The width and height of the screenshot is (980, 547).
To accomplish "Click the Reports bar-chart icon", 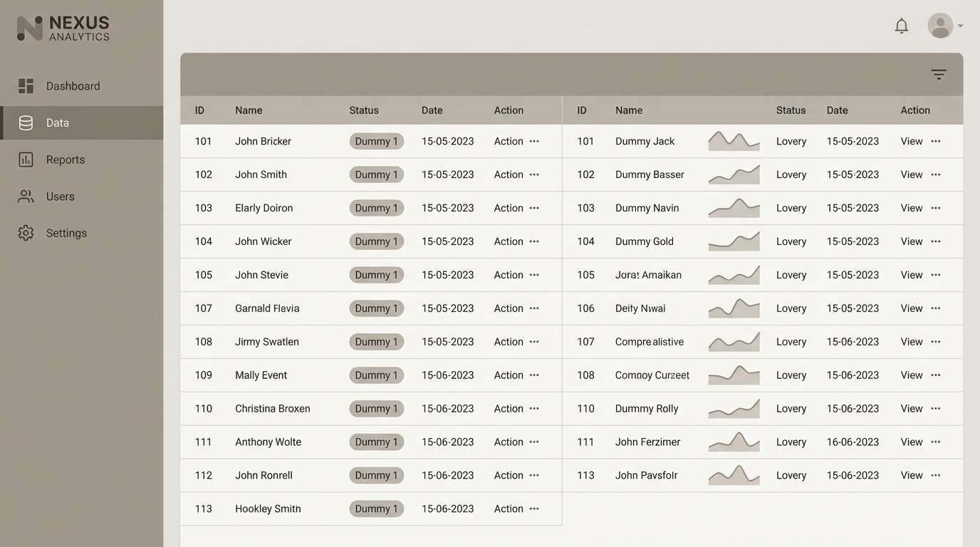I will click(x=26, y=160).
